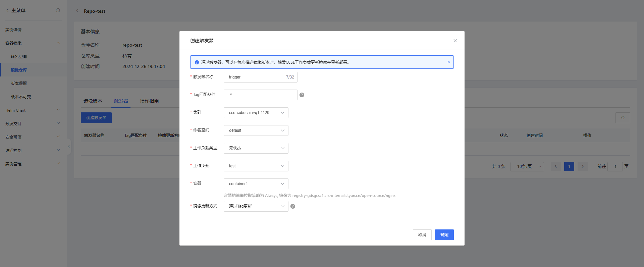Viewport: 644px width, 267px height.
Task: Click the 创建时间 column header
Action: [x=535, y=136]
